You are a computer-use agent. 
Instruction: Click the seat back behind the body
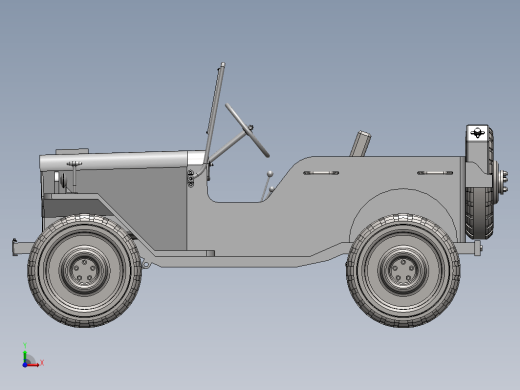click(x=361, y=143)
